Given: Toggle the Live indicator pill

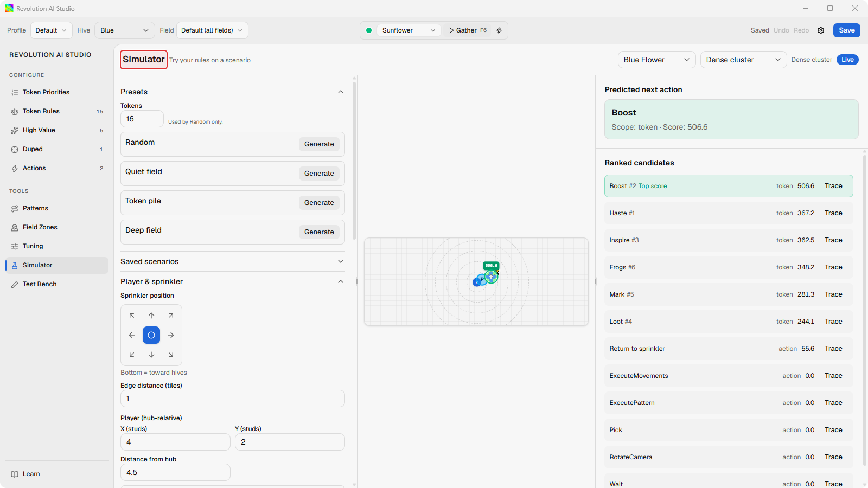Looking at the screenshot, I should [847, 60].
